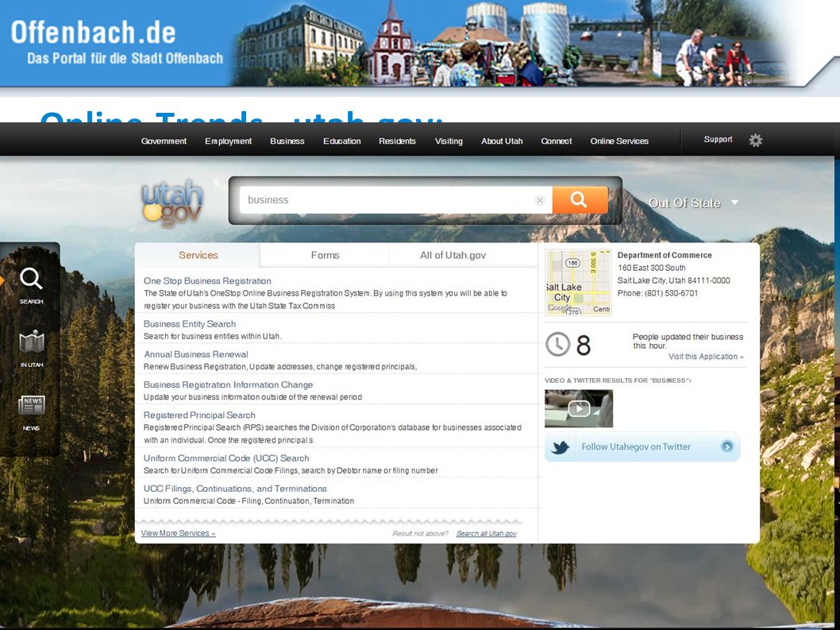Click Follow Utahegov on Twitter button
840x630 pixels.
[642, 446]
